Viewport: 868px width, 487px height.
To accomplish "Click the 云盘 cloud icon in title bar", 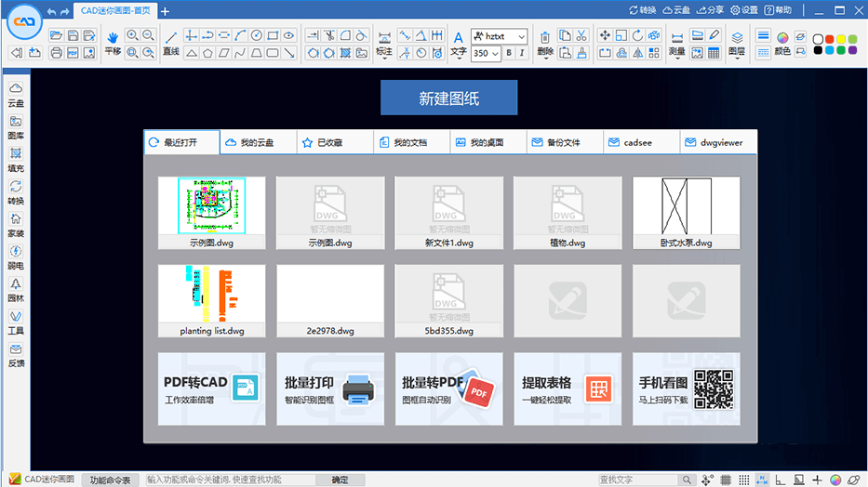I will point(677,10).
